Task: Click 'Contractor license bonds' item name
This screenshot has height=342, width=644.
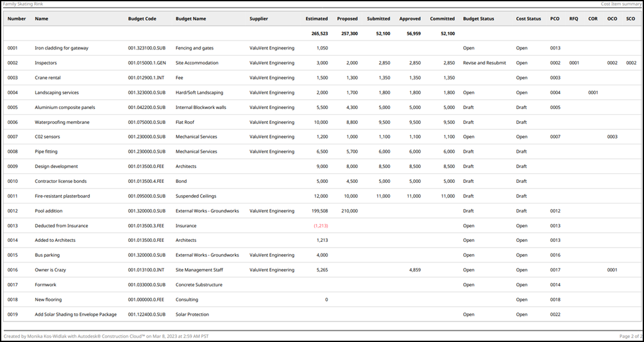Action: 61,181
